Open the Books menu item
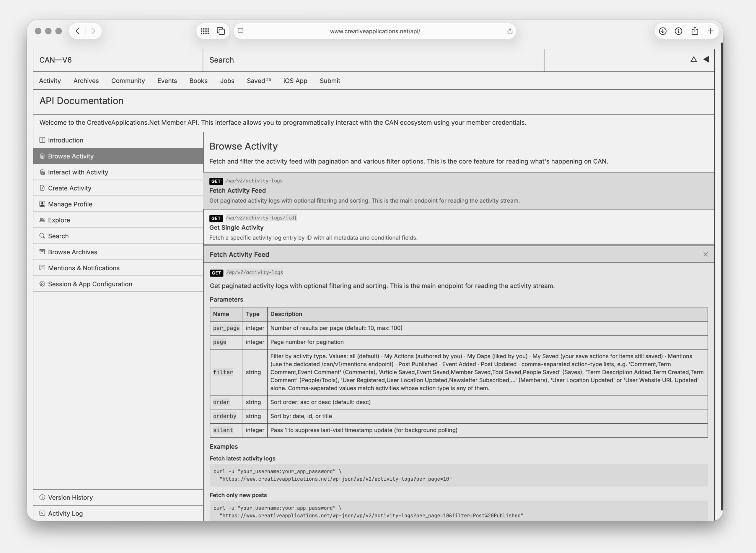The width and height of the screenshot is (756, 553). click(198, 81)
